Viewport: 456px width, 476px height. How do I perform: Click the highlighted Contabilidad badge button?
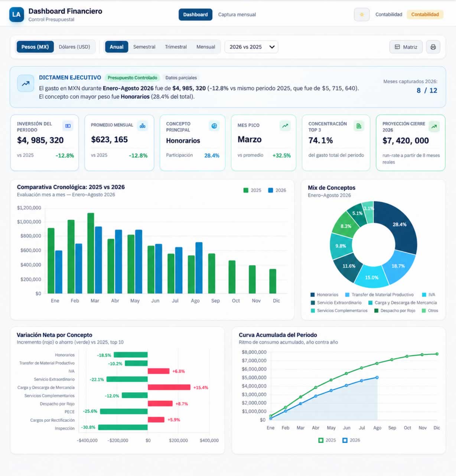425,14
